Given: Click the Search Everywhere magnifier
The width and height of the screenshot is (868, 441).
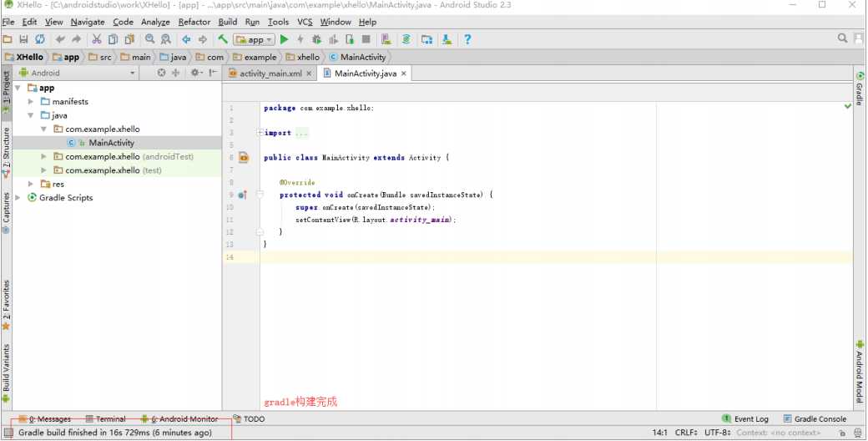Looking at the screenshot, I should click(842, 38).
